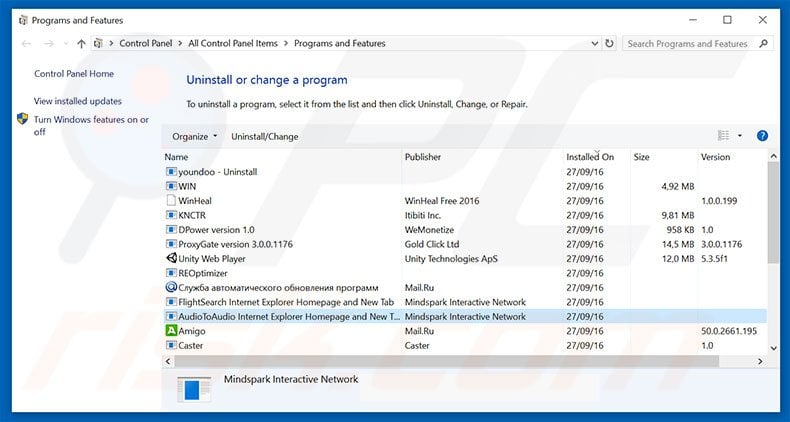
Task: Select the "1.0.0.199" version cell
Action: 719,201
